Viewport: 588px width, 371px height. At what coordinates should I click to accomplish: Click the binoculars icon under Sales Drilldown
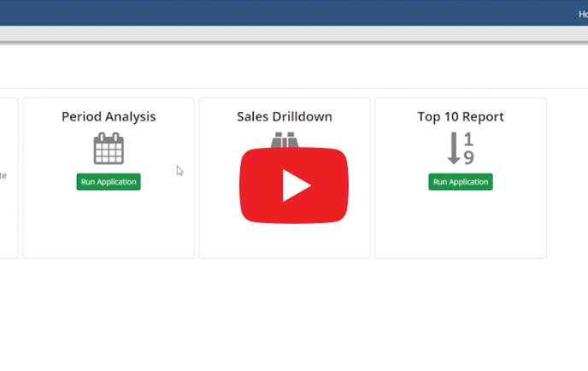coord(284,140)
